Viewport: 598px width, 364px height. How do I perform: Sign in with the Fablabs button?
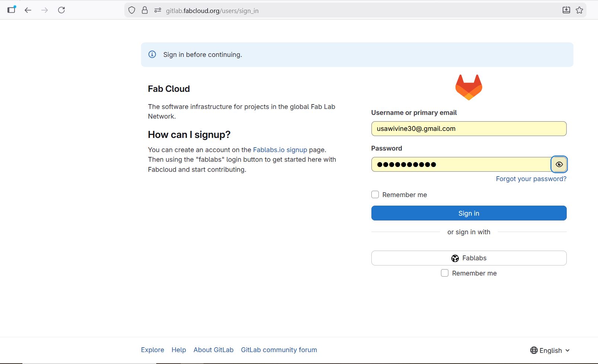(x=469, y=258)
